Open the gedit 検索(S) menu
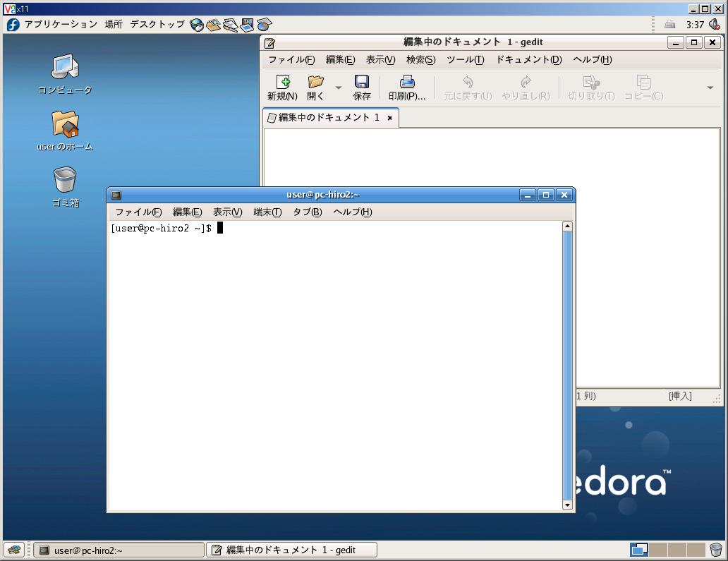 420,60
